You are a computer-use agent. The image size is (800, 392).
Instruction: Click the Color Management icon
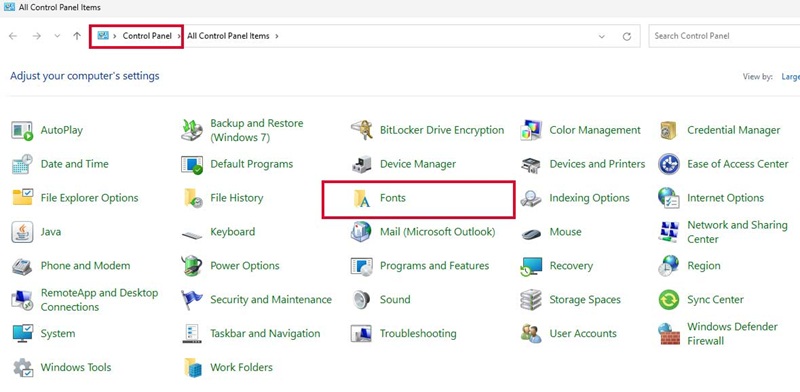pyautogui.click(x=531, y=131)
